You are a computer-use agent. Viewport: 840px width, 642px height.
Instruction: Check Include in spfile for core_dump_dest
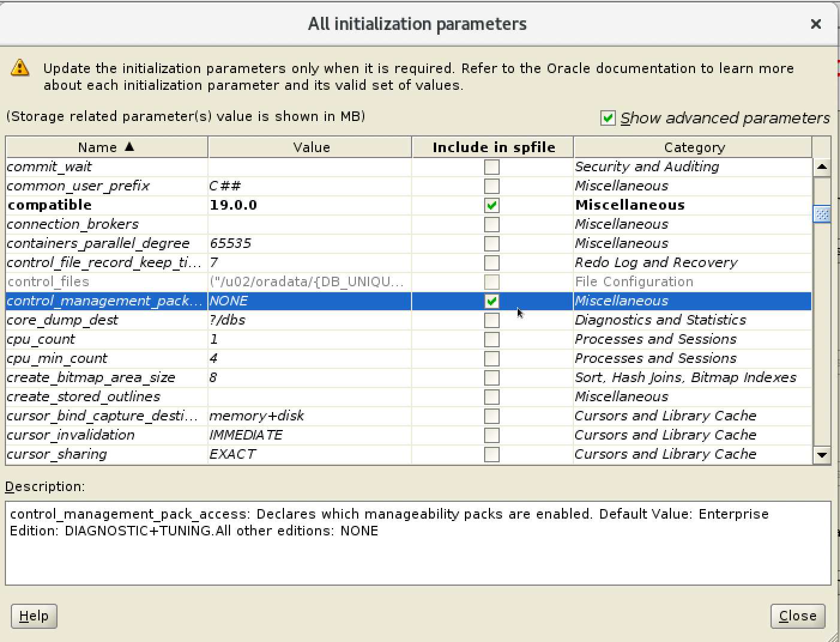pos(492,320)
